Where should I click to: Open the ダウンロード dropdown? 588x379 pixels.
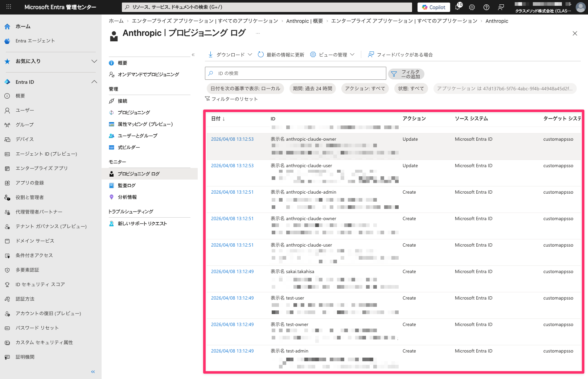point(230,55)
